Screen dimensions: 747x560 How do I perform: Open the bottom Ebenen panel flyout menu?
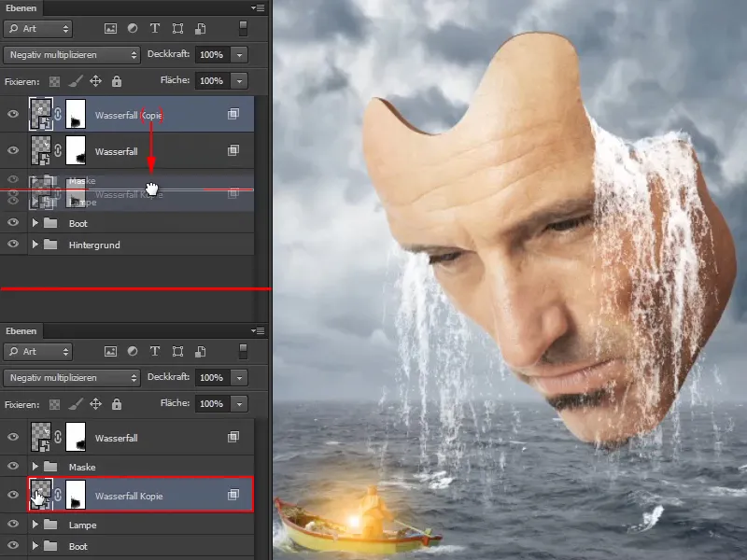pos(258,330)
